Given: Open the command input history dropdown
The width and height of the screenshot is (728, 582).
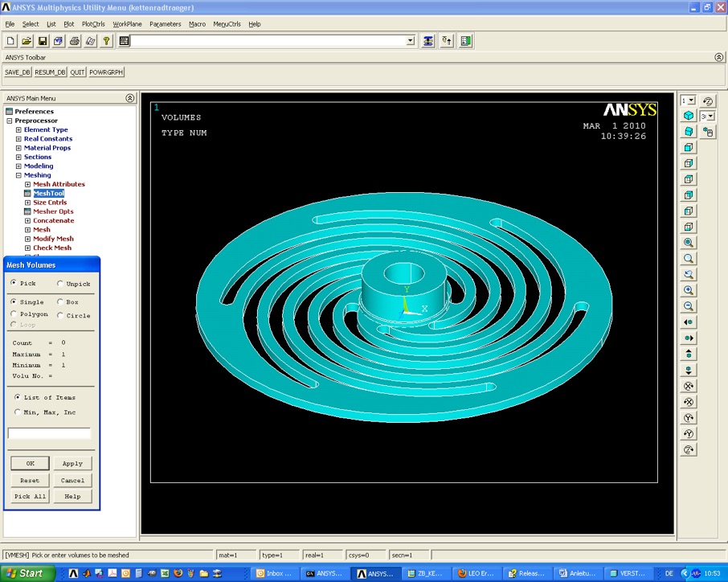Looking at the screenshot, I should click(x=410, y=41).
